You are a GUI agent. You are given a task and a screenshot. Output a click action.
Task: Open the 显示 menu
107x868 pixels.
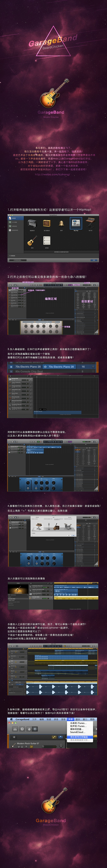[x=78, y=719]
